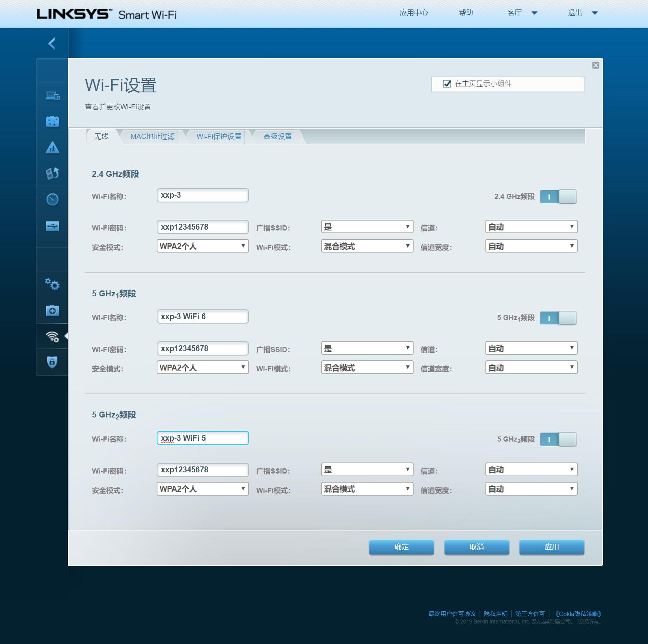Focus Wi-Fi名称 field containing xxp-3 WiFi 5
Image resolution: width=648 pixels, height=644 pixels.
pyautogui.click(x=203, y=438)
